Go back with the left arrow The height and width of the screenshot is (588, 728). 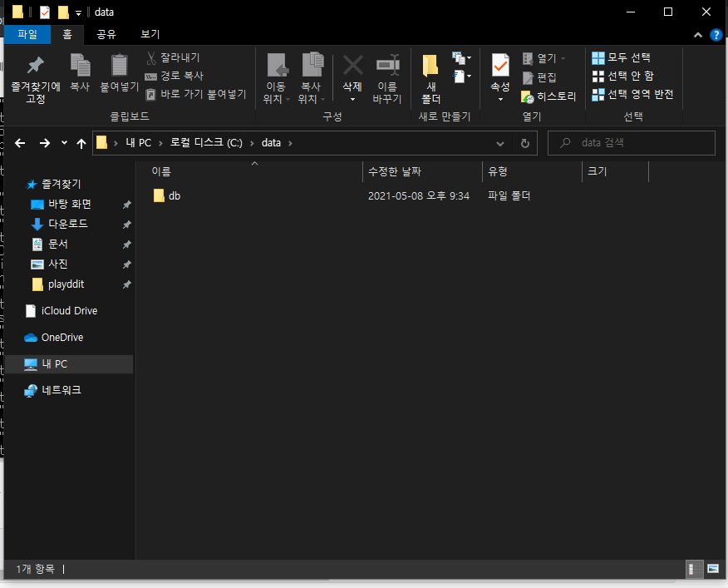(20, 143)
